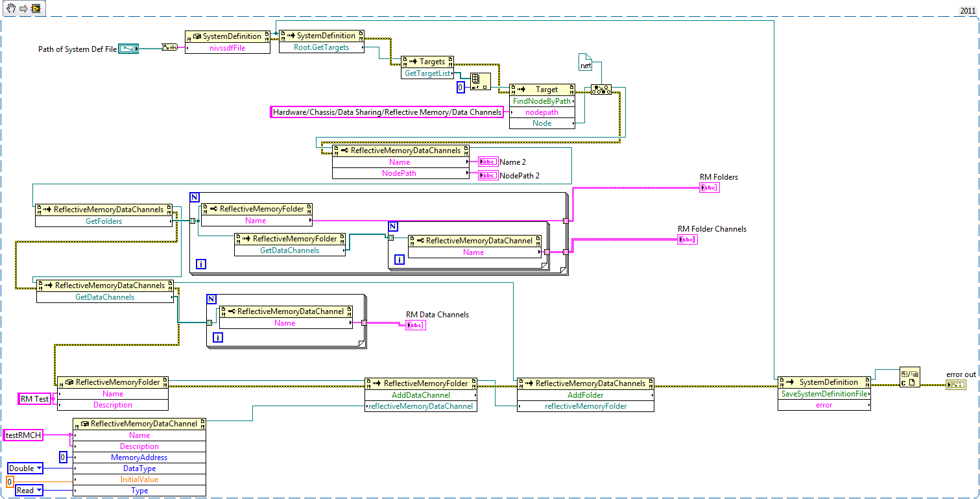Click N terminal of inner ReflectiveMemoryDataChannel Name loop

393,226
